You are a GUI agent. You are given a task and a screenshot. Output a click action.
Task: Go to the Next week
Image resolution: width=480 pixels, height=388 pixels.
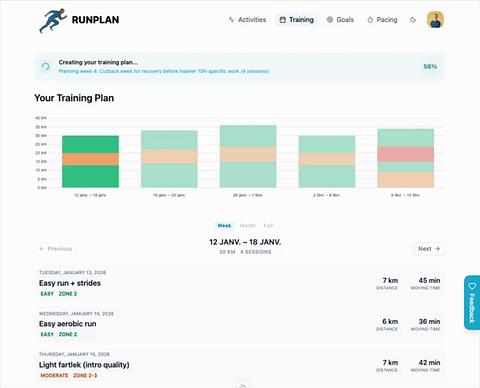point(429,249)
